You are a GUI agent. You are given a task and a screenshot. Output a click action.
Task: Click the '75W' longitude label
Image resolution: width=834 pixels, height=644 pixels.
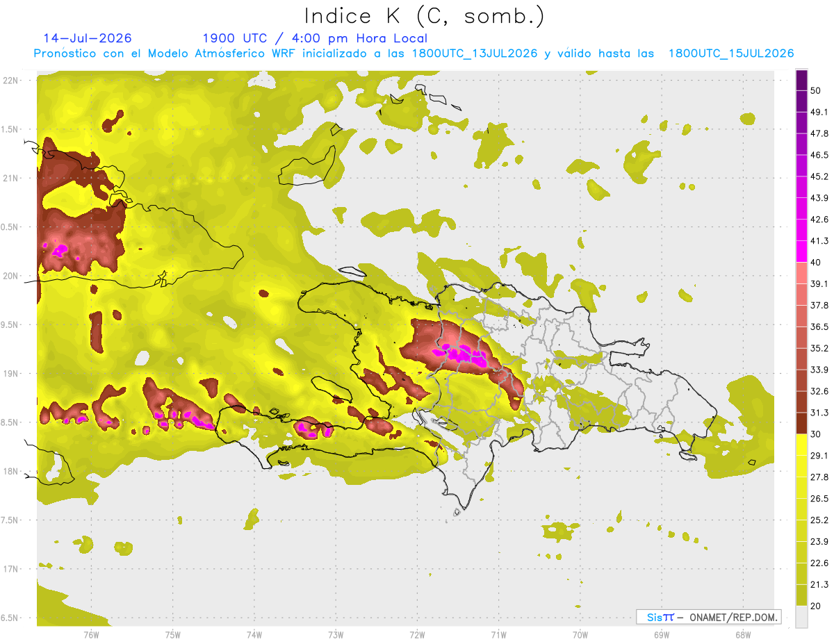[x=173, y=635]
